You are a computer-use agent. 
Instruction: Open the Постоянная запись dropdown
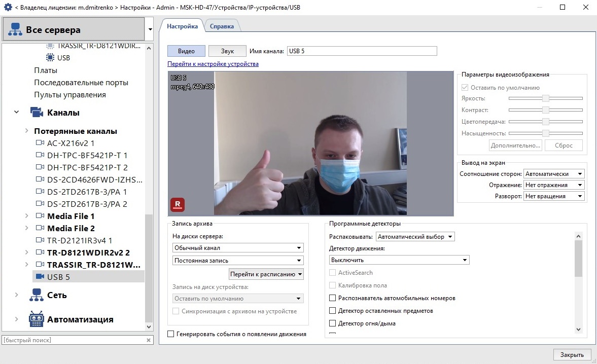(x=238, y=261)
